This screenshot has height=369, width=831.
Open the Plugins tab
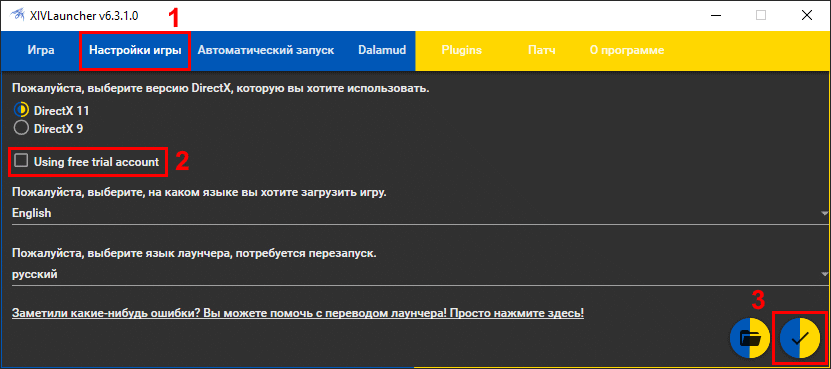462,50
